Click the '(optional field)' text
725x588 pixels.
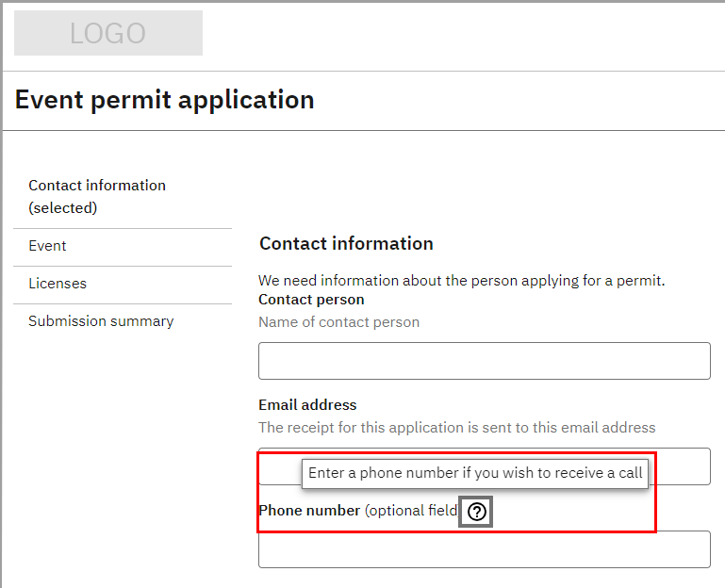(411, 511)
